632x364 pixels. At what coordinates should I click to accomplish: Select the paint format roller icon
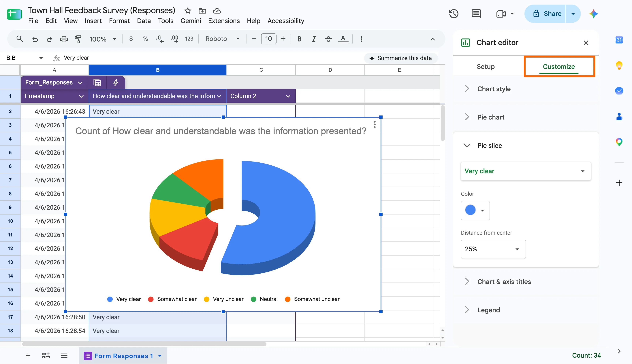click(78, 39)
